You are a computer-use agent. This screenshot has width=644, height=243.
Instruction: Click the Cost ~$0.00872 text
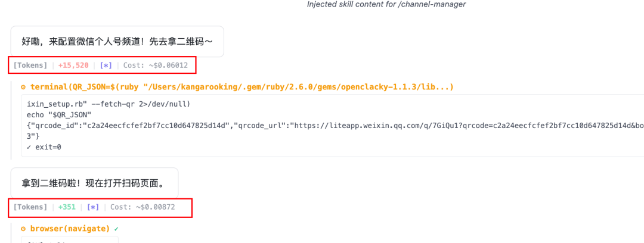[143, 207]
